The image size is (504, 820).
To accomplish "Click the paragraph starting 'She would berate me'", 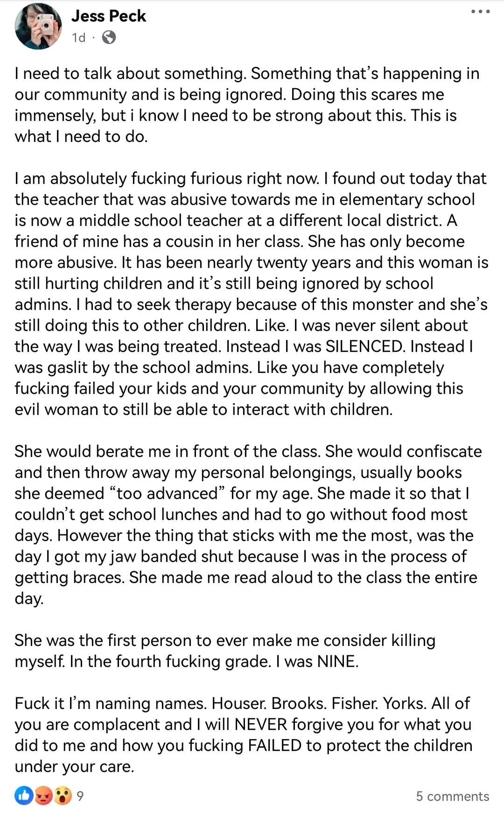I will (248, 525).
